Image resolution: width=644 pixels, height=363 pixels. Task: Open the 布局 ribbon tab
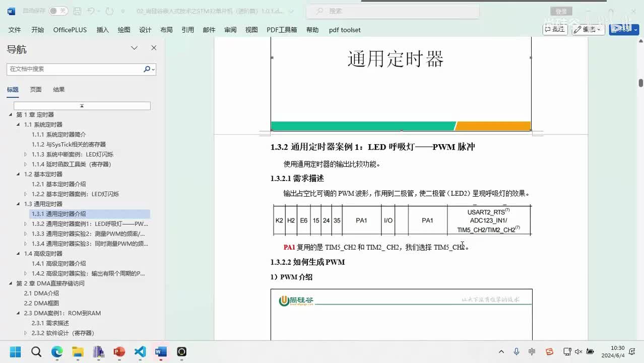pos(166,30)
